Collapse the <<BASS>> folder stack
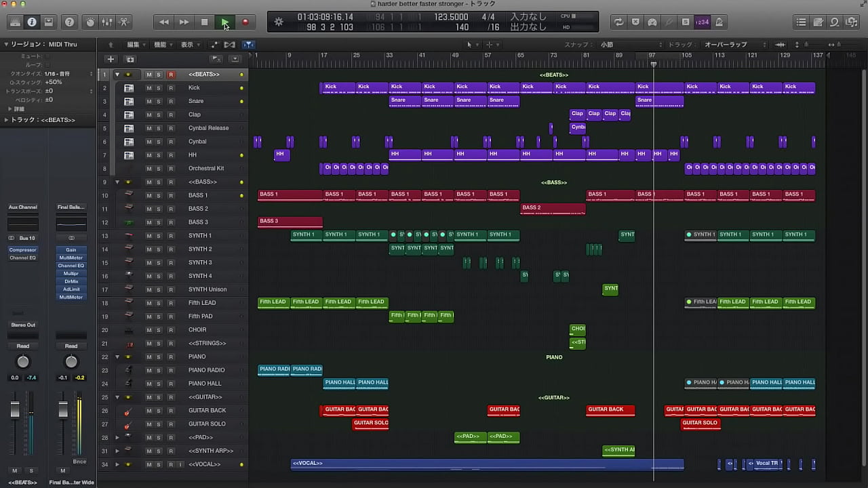The width and height of the screenshot is (868, 488). click(117, 182)
